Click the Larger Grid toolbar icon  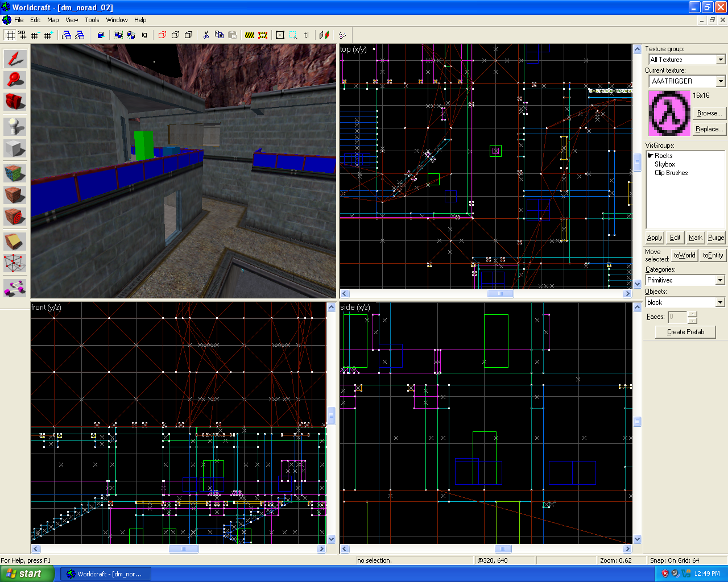(48, 35)
